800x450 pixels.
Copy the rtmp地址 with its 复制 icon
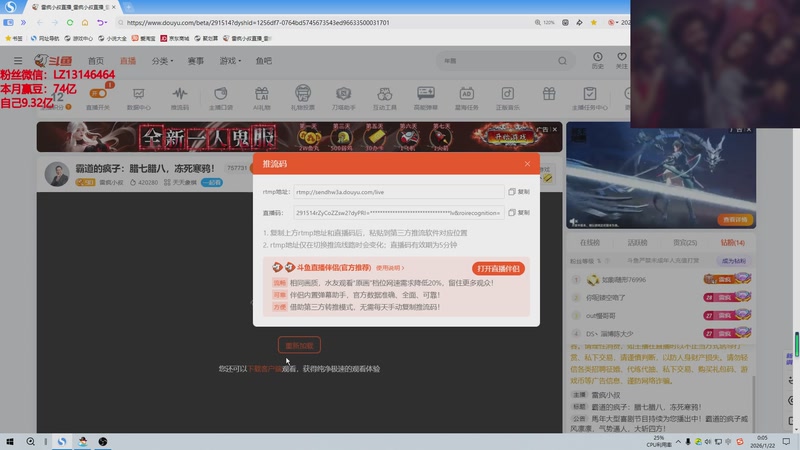point(519,192)
